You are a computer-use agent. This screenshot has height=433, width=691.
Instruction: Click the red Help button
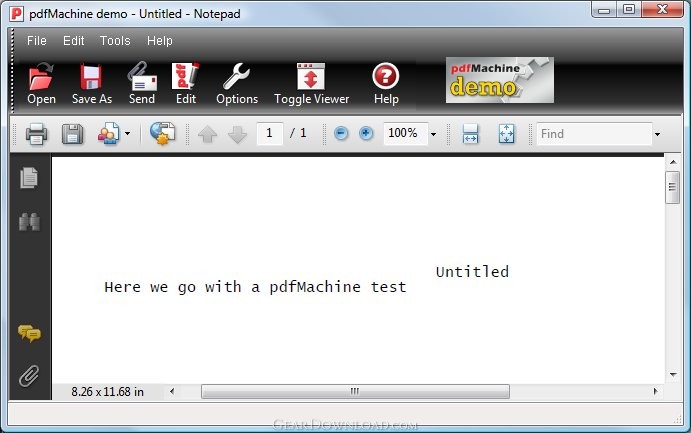tap(386, 84)
